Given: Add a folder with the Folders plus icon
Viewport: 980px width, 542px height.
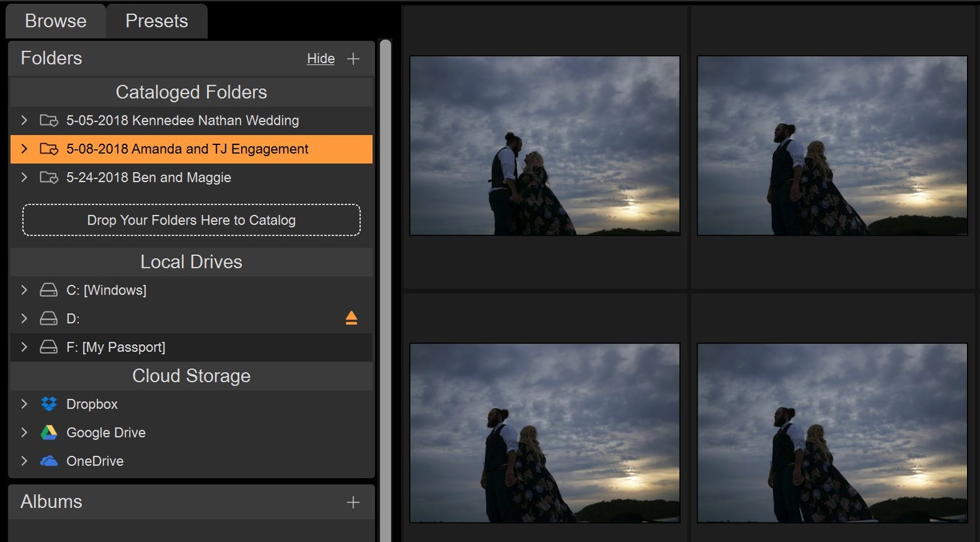Looking at the screenshot, I should tap(353, 59).
